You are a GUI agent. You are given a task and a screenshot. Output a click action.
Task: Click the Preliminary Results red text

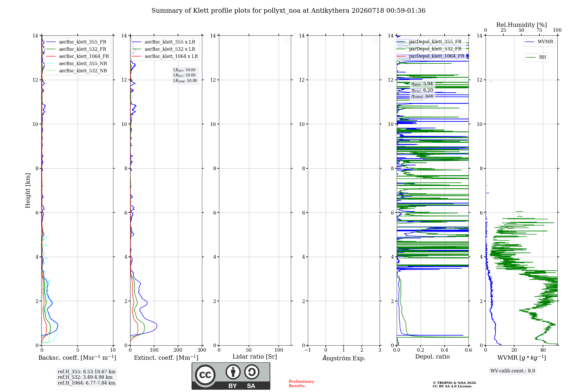(301, 384)
